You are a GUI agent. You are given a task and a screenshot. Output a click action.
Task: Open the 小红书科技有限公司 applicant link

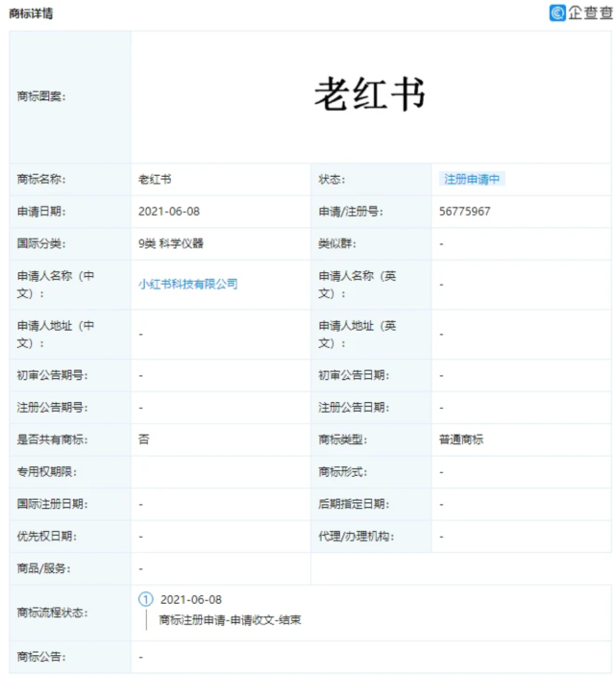click(x=188, y=284)
